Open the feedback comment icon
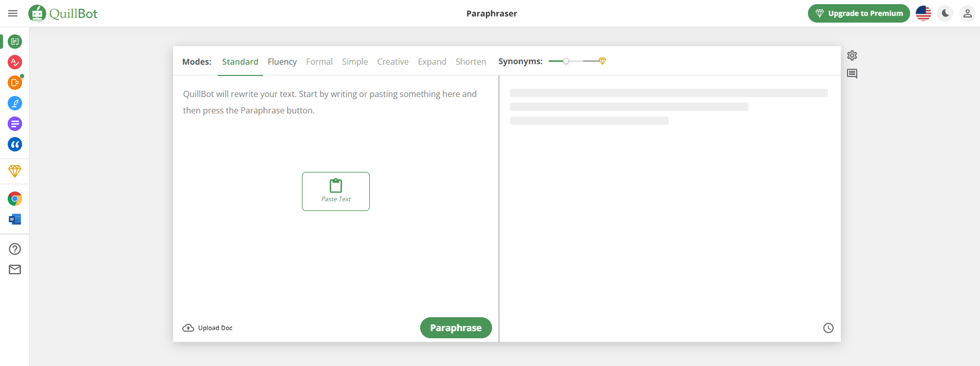The height and width of the screenshot is (366, 980). pyautogui.click(x=852, y=74)
